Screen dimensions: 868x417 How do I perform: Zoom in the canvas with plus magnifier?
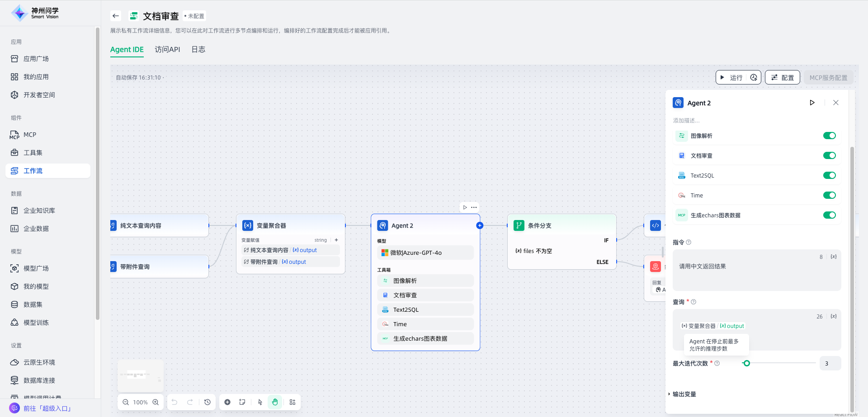click(156, 402)
